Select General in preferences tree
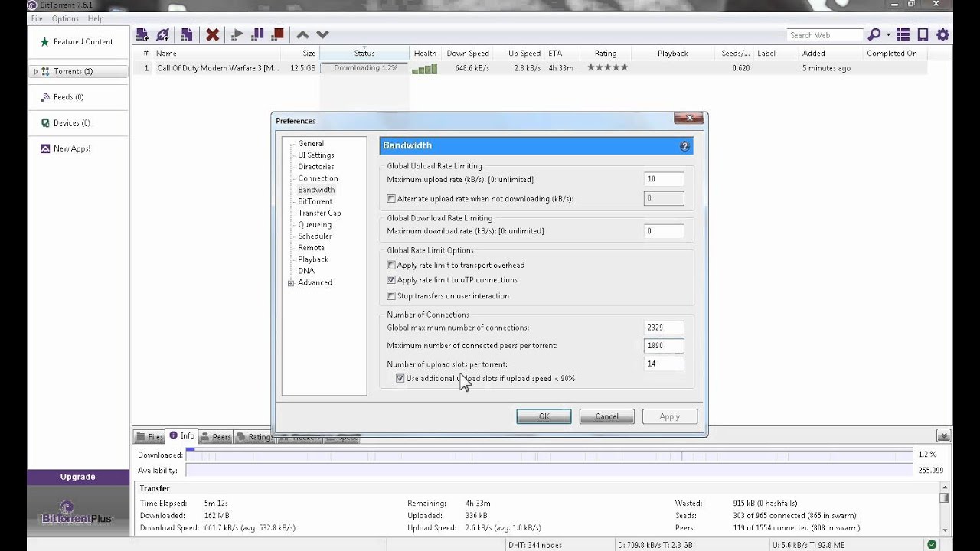This screenshot has width=980, height=551. 311,144
